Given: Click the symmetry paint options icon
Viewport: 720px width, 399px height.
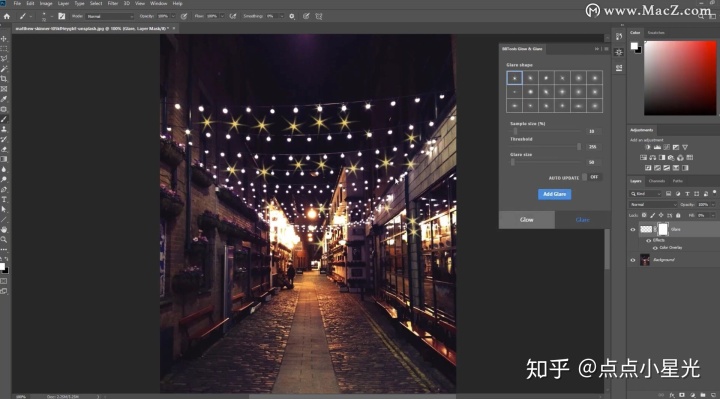Looking at the screenshot, I should (x=319, y=16).
